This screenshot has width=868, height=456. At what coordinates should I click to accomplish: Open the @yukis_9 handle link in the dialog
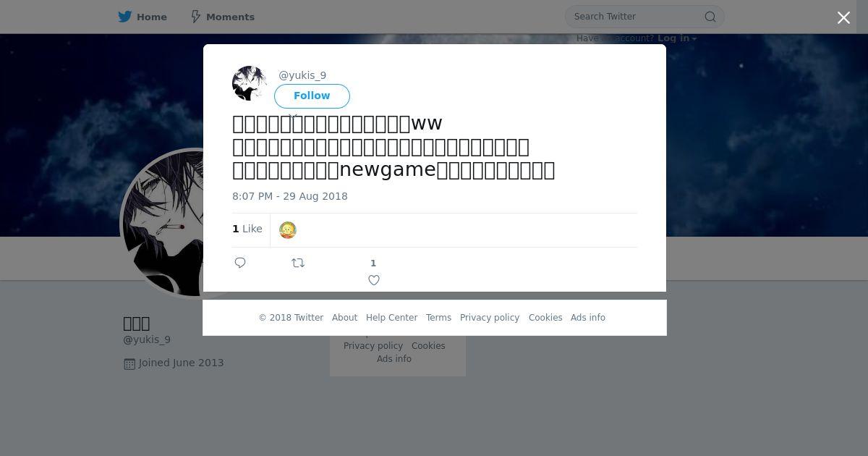point(302,75)
